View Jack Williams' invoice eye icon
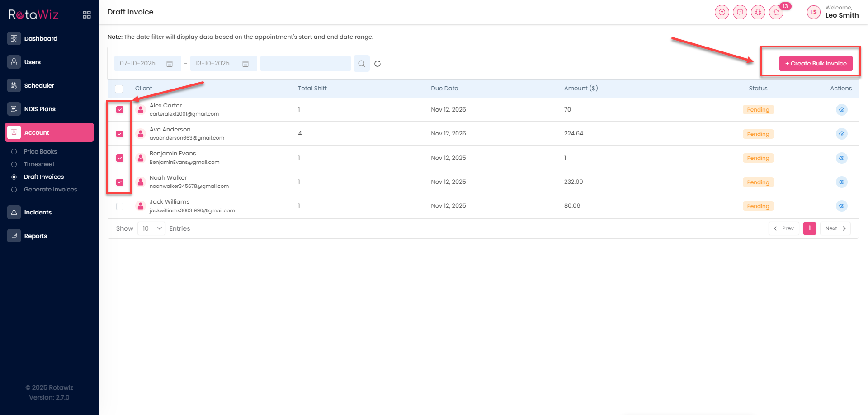 pos(841,206)
